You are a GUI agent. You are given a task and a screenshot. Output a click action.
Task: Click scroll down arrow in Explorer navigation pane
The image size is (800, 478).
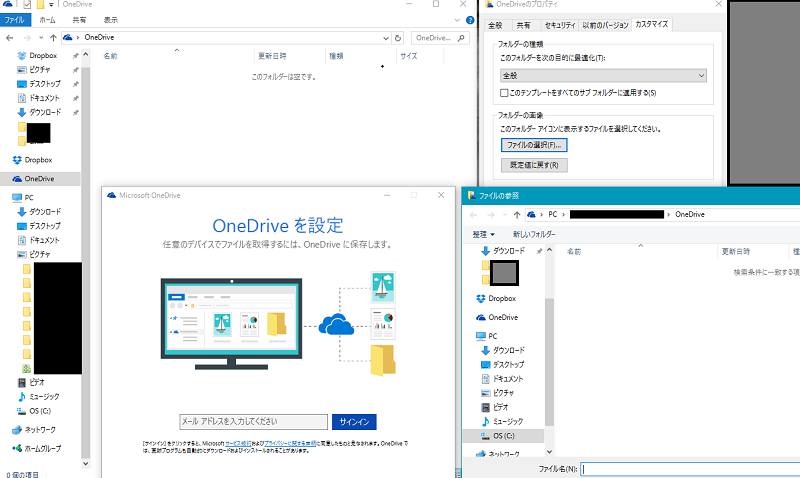[86, 464]
